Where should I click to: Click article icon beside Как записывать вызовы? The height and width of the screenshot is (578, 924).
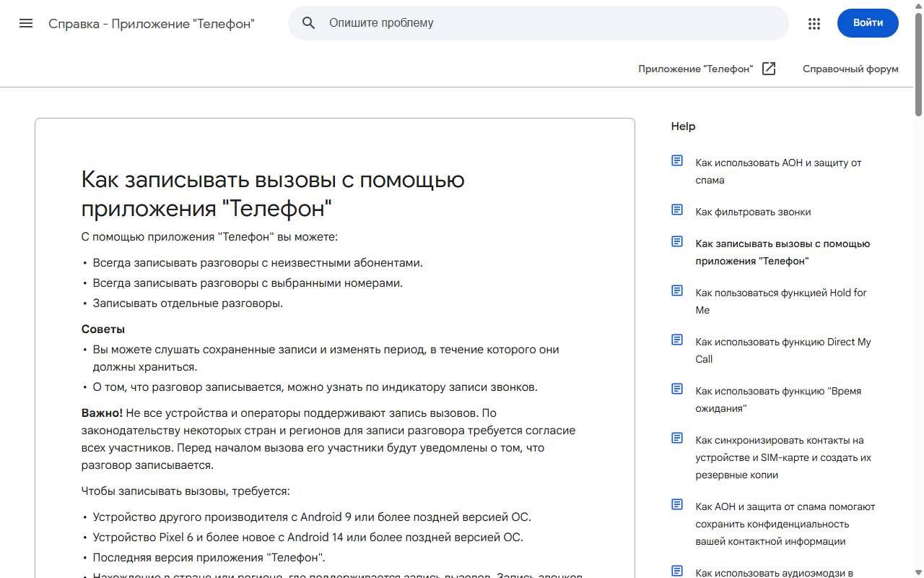pyautogui.click(x=677, y=241)
